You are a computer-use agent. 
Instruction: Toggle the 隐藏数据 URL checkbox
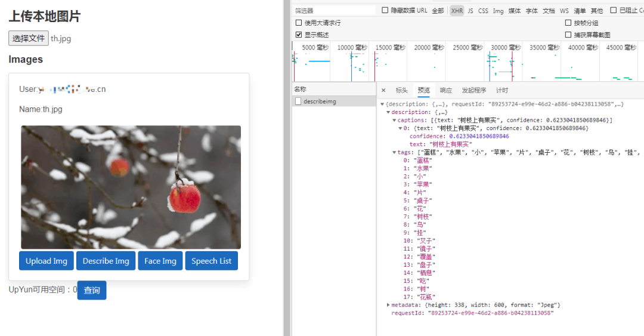pos(385,10)
